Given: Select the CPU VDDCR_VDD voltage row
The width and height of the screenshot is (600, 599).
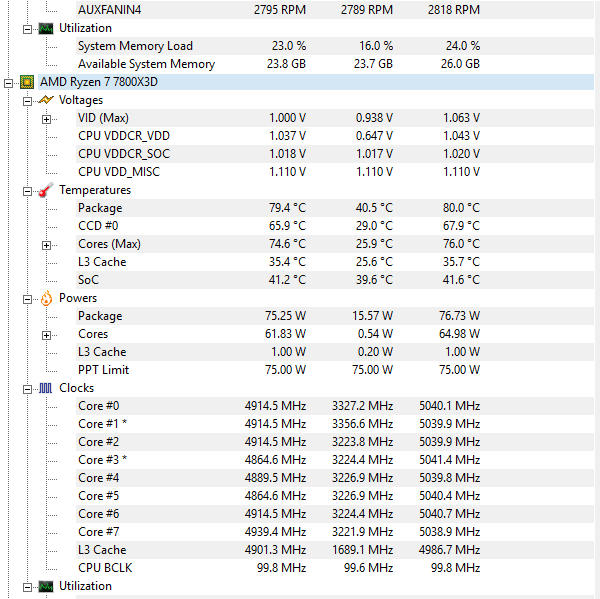Looking at the screenshot, I should pyautogui.click(x=335, y=136).
